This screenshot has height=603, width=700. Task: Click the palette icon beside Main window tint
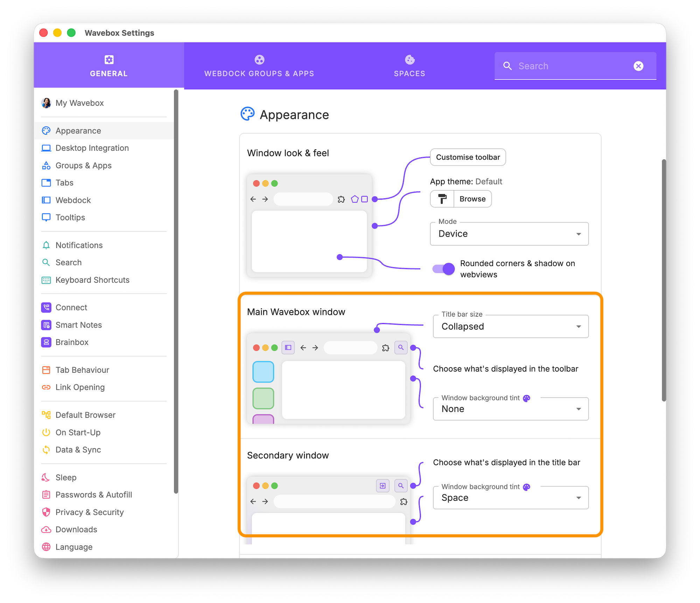[526, 398]
